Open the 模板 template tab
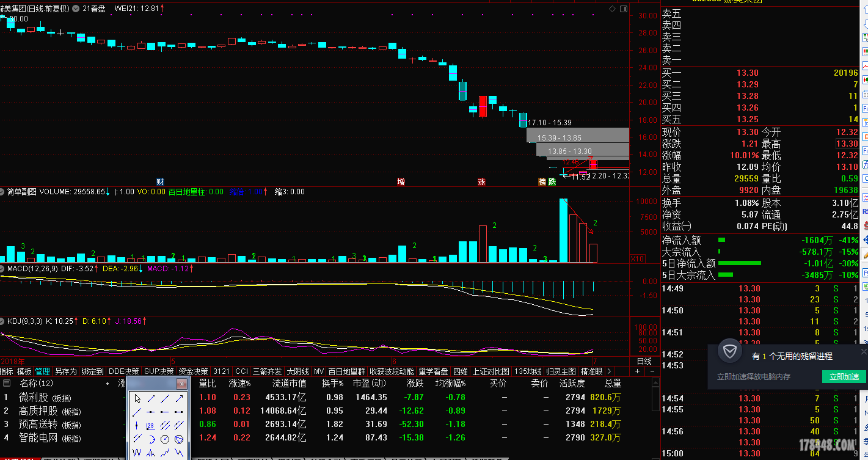This screenshot has width=868, height=460. [x=24, y=371]
